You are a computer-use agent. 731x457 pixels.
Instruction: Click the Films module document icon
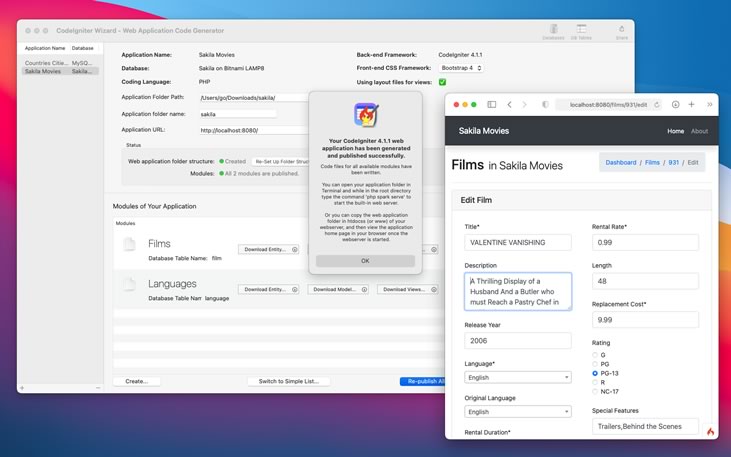pyautogui.click(x=129, y=244)
